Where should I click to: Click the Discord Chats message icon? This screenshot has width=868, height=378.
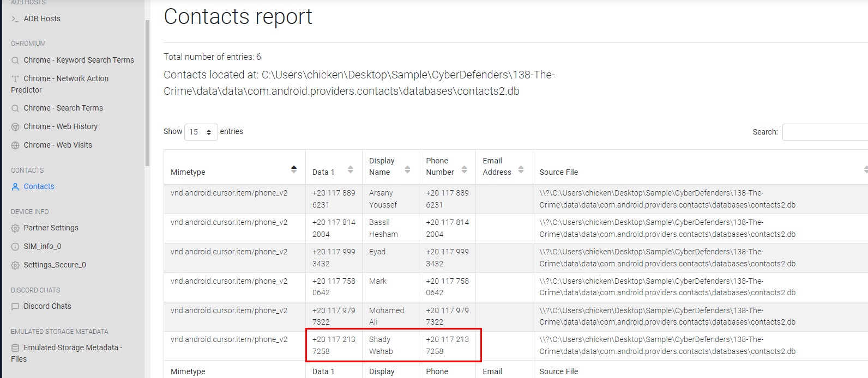point(15,307)
